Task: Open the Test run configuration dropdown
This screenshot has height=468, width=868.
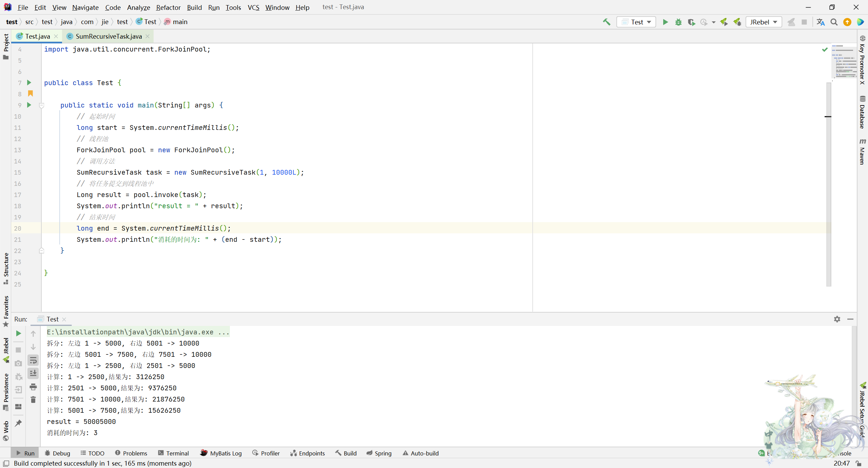Action: tap(636, 22)
